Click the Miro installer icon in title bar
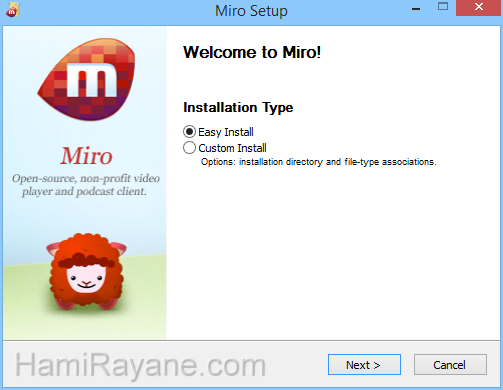Viewport: 503px width, 390px height. tap(13, 10)
